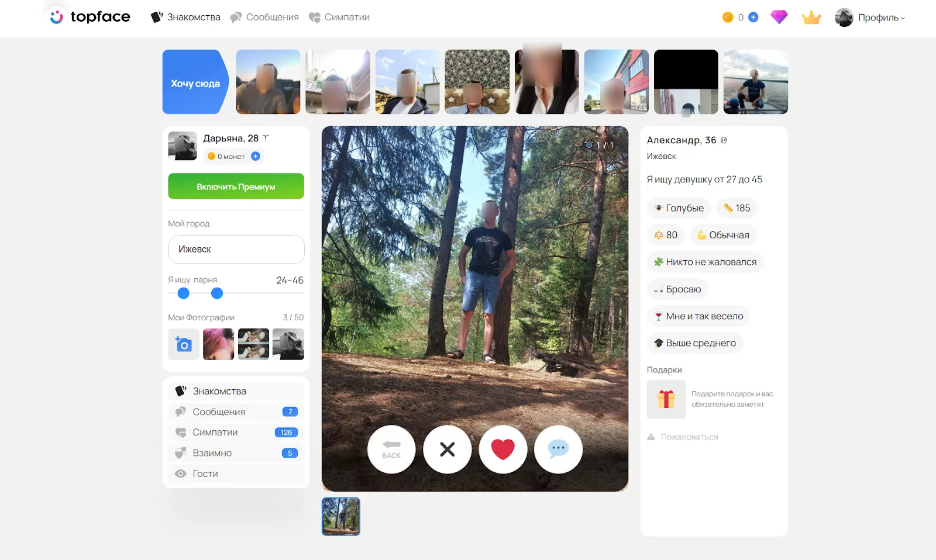Click the purple diamond icon in header
936x560 pixels.
click(x=779, y=18)
